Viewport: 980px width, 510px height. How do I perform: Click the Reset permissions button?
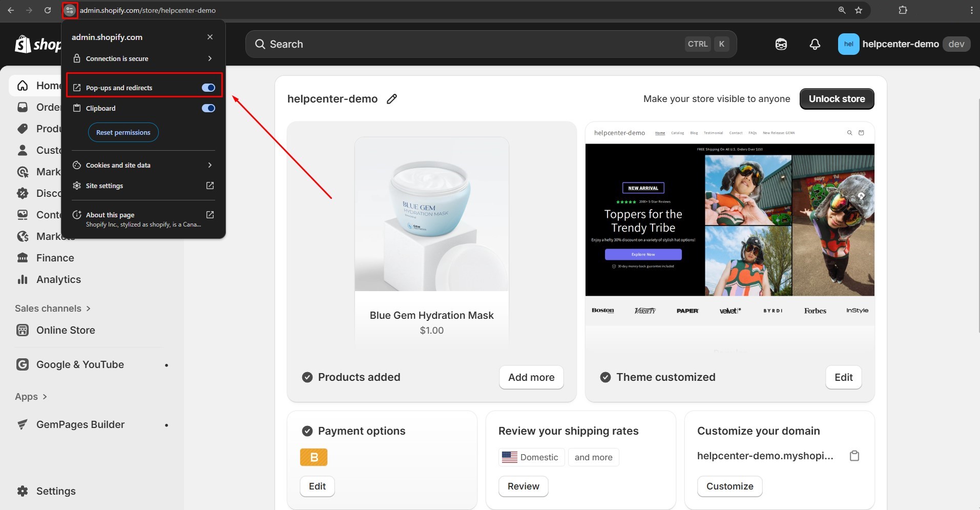coord(123,132)
